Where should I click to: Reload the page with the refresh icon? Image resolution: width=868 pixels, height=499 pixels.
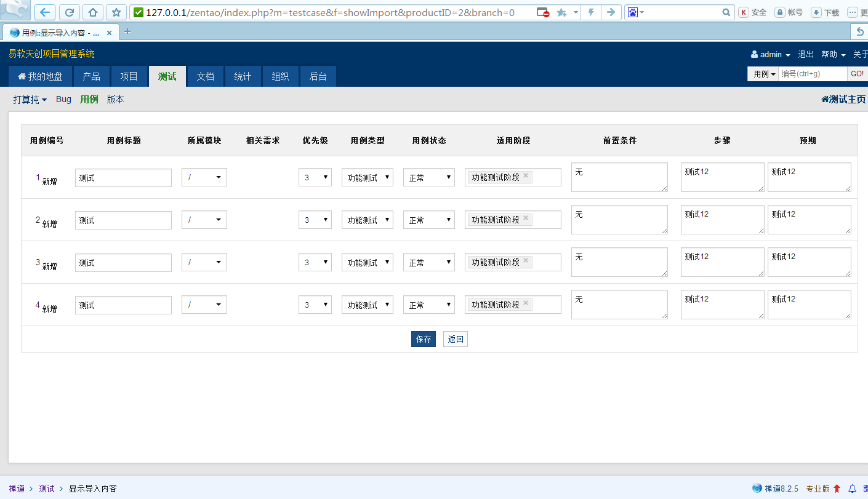(69, 12)
